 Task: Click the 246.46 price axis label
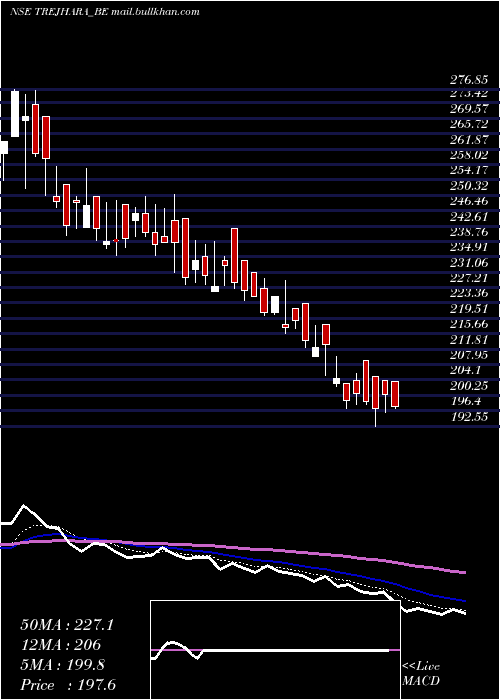[469, 201]
